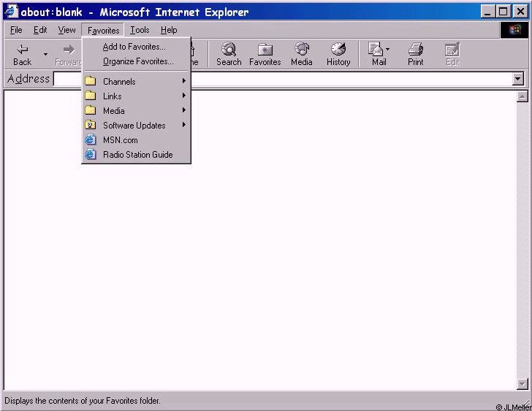The image size is (532, 411).
Task: Select the Software Updates label
Action: click(x=134, y=126)
